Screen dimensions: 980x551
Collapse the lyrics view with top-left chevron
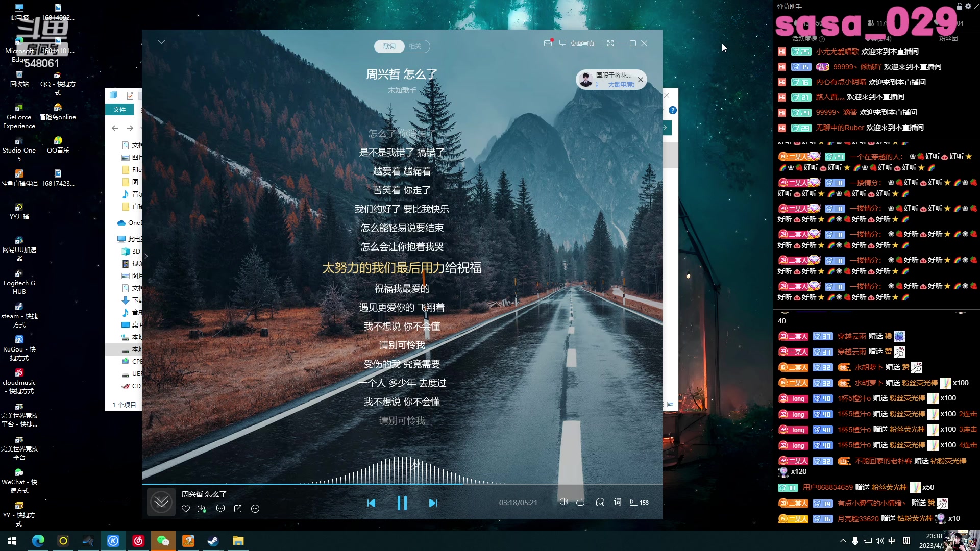click(161, 42)
